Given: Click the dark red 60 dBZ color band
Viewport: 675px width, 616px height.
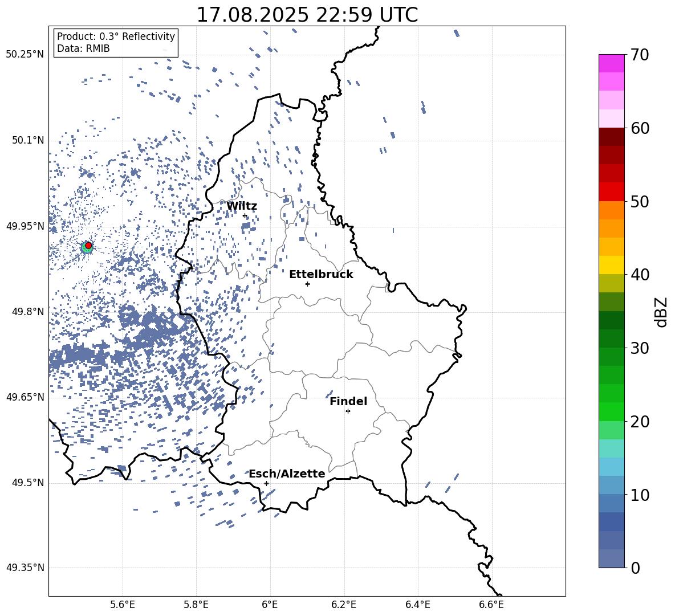Looking at the screenshot, I should 611,137.
